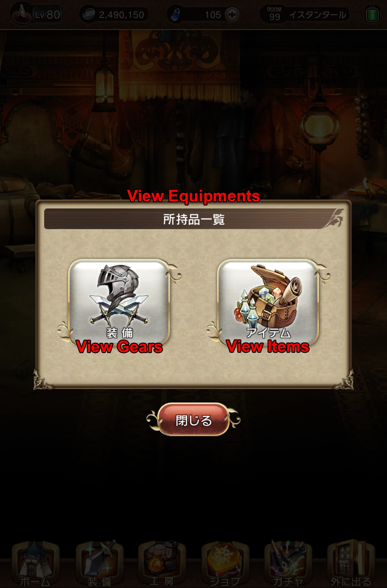Tap the View Equipments red caption
The height and width of the screenshot is (588, 387).
click(193, 196)
